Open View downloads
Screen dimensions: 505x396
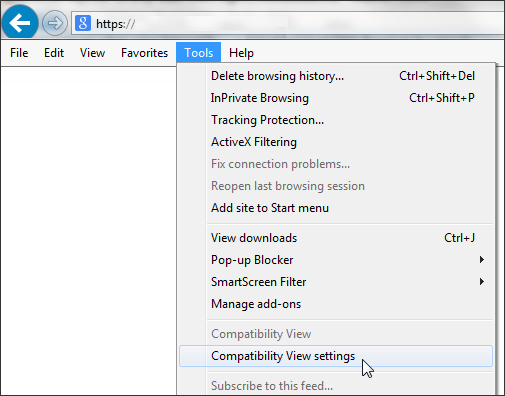pos(336,238)
